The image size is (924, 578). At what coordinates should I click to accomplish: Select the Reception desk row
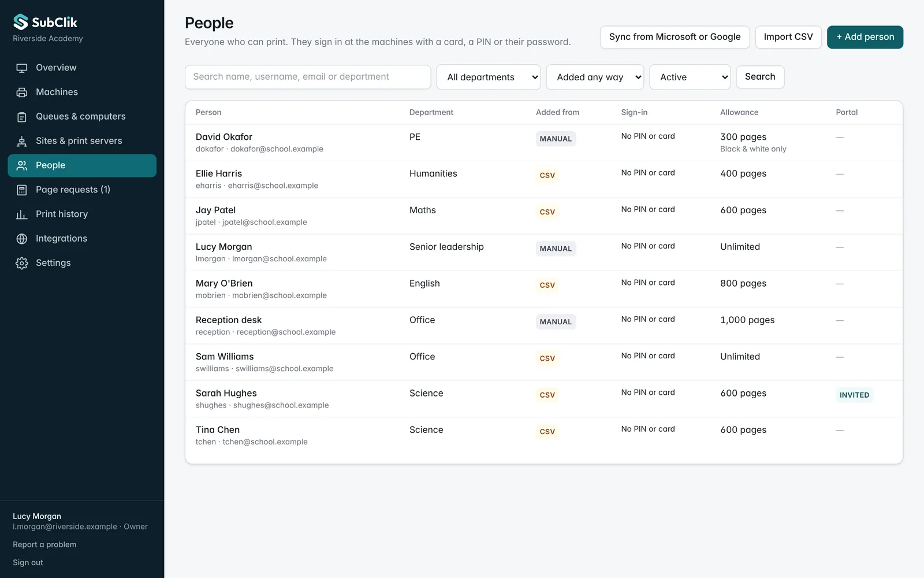[544, 325]
